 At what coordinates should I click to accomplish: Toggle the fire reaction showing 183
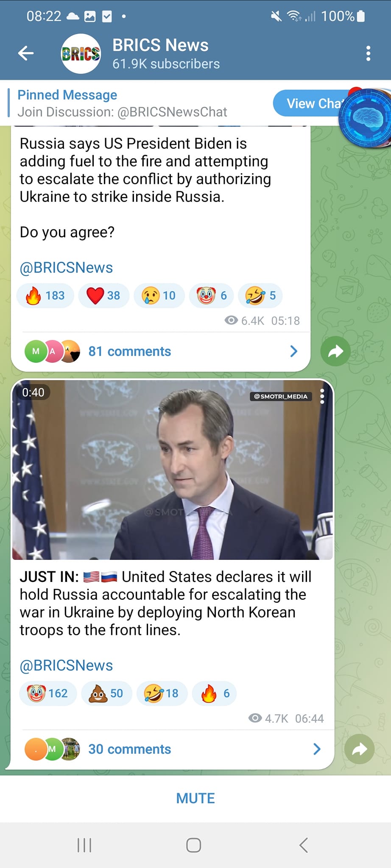(45, 295)
